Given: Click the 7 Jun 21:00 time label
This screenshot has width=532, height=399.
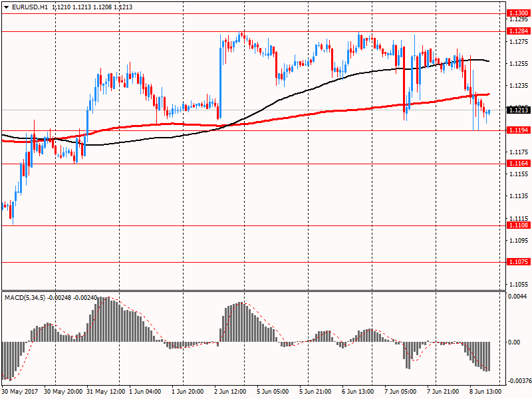Looking at the screenshot, I should 443,392.
